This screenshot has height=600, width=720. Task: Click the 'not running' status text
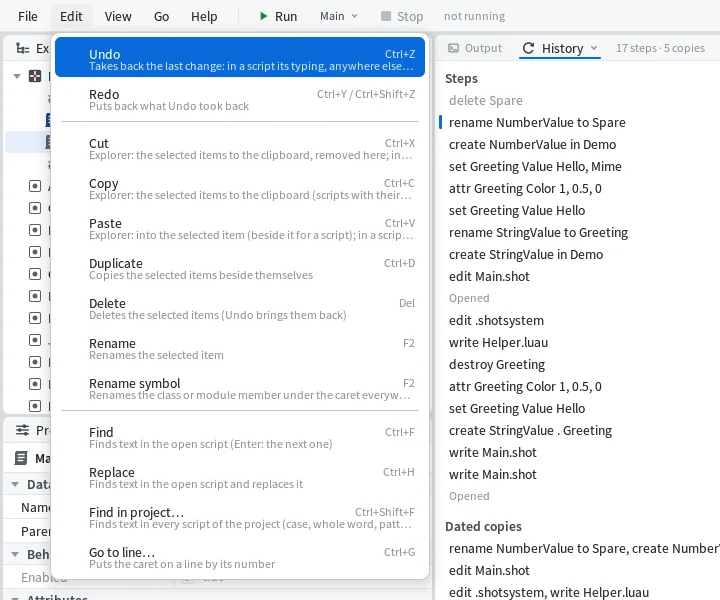474,17
